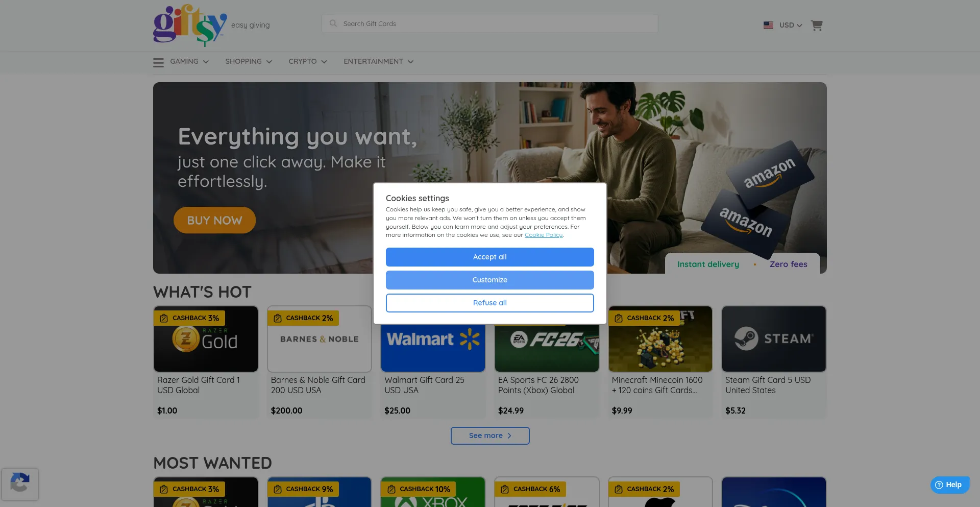The image size is (980, 507).
Task: Click the Zero fees label
Action: tap(789, 264)
